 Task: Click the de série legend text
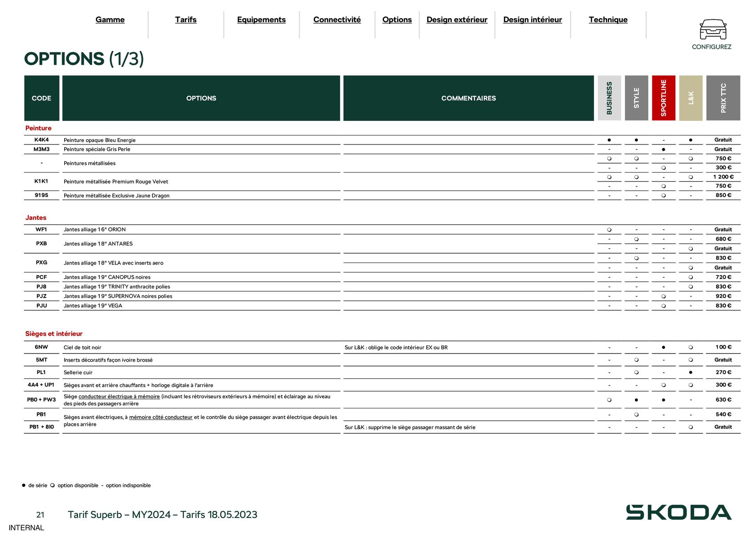37,486
